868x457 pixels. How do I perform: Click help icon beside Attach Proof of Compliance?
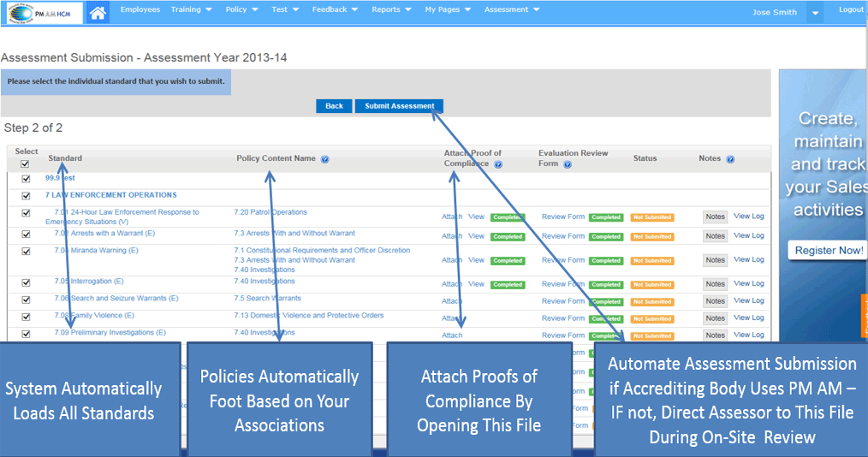coord(498,164)
